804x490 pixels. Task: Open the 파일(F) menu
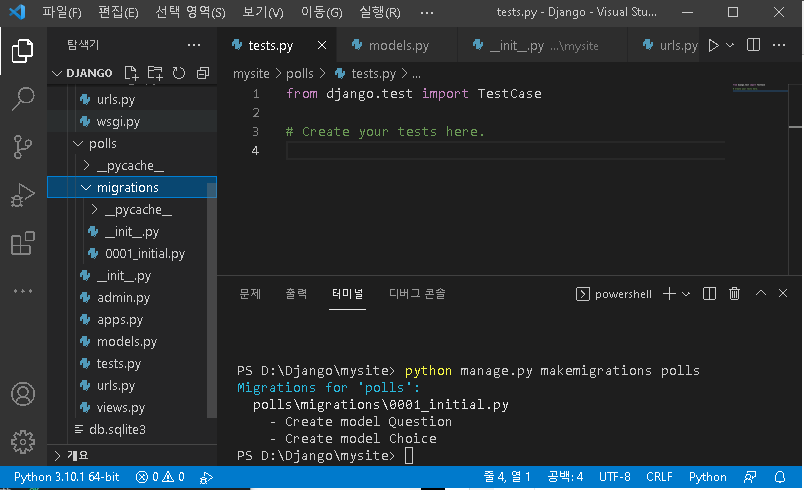coord(62,12)
